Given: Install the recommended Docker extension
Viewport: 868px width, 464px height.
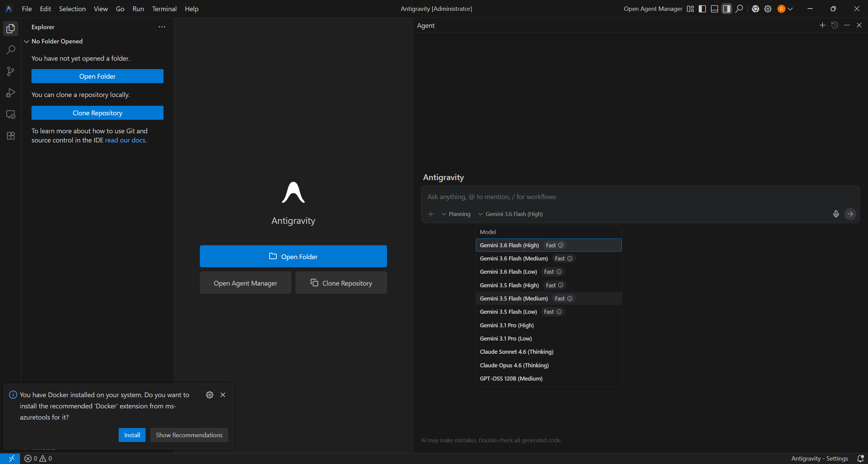Looking at the screenshot, I should [132, 435].
